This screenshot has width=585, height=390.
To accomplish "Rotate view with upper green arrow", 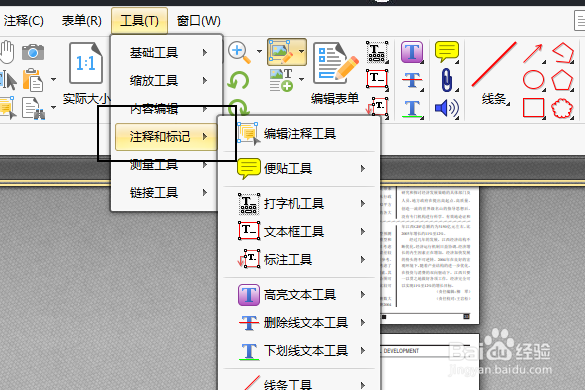I will point(238,80).
